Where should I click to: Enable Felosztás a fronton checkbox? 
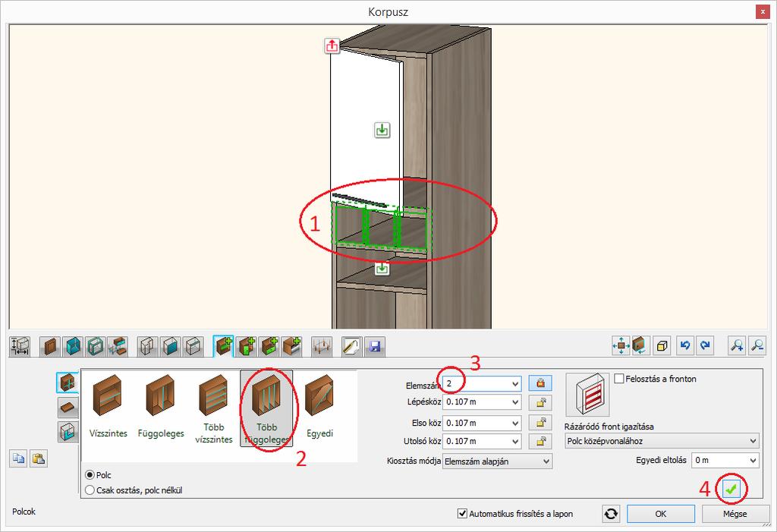point(619,379)
